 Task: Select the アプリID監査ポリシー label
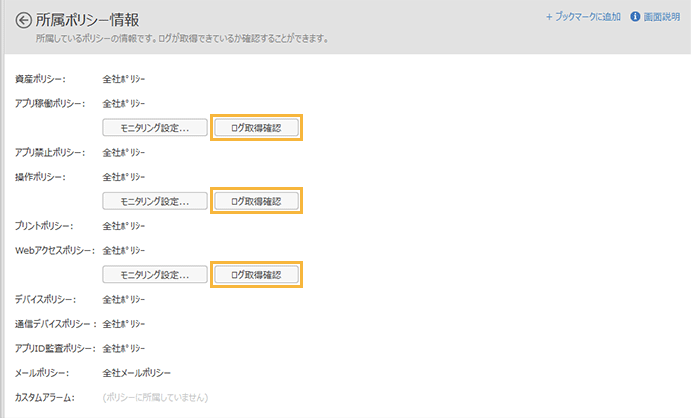(55, 348)
